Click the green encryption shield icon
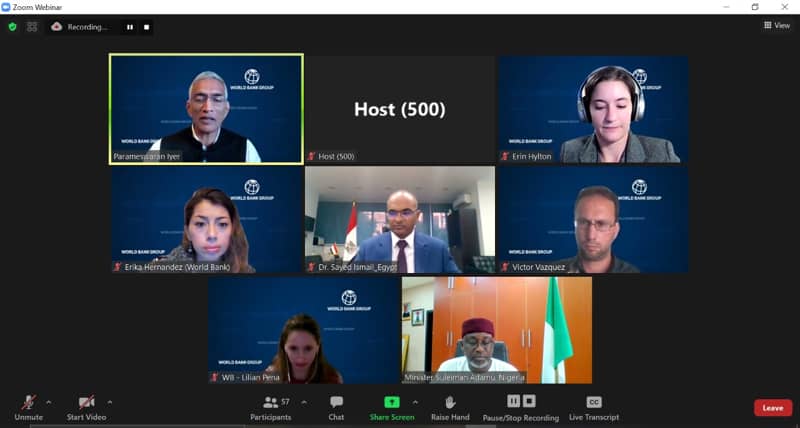Screen dimensions: 800x428 (x=12, y=27)
